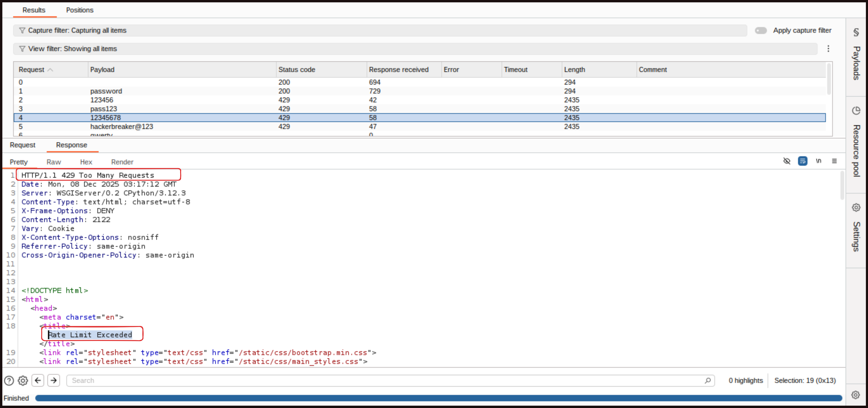
Task: Open the response pane hamburger menu icon
Action: click(x=834, y=161)
